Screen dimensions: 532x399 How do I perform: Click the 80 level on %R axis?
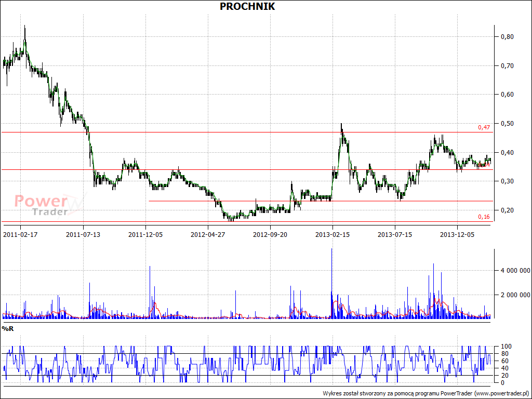tap(504, 353)
